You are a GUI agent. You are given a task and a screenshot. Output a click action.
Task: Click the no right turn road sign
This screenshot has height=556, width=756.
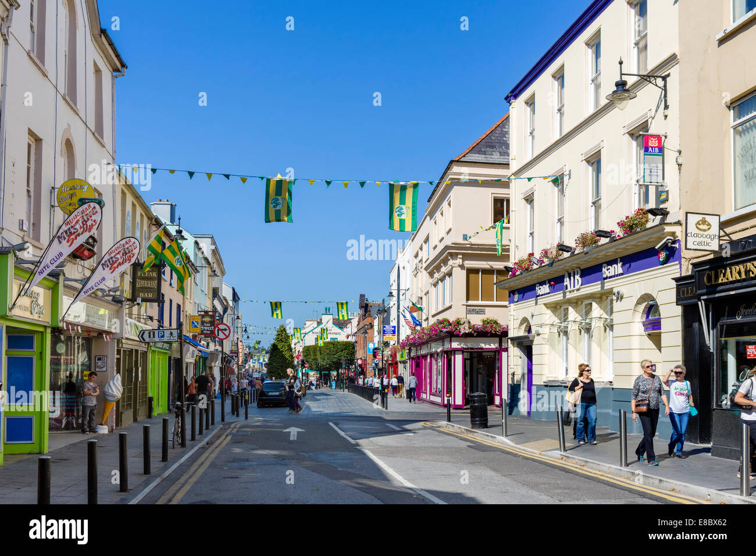(x=222, y=332)
